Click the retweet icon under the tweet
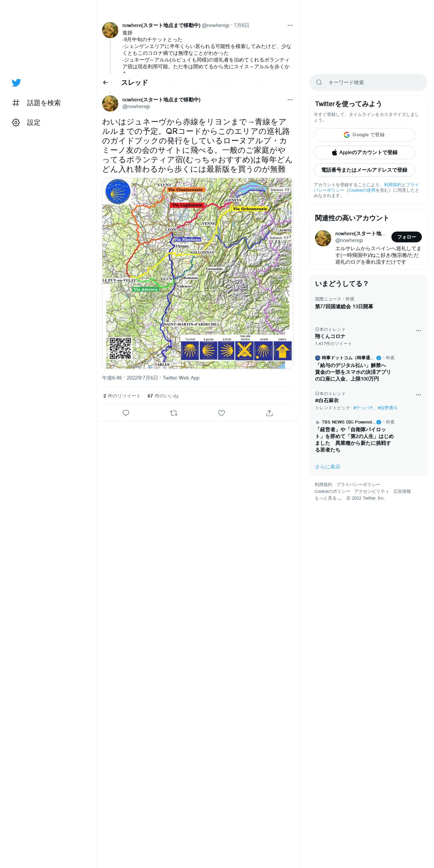The image size is (434, 868). point(174,413)
